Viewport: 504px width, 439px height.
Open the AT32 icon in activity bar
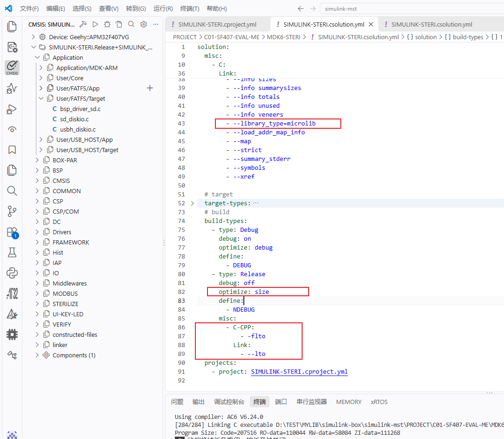point(12,293)
